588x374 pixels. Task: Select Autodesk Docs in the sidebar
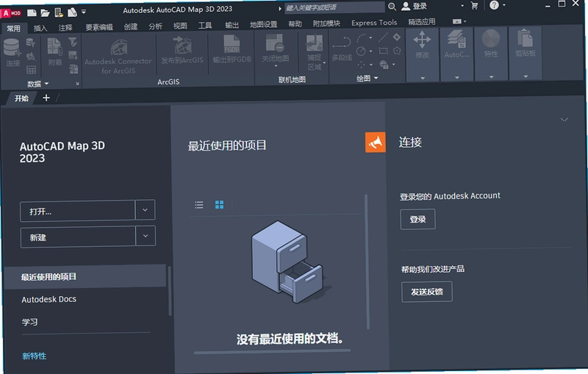pos(49,300)
